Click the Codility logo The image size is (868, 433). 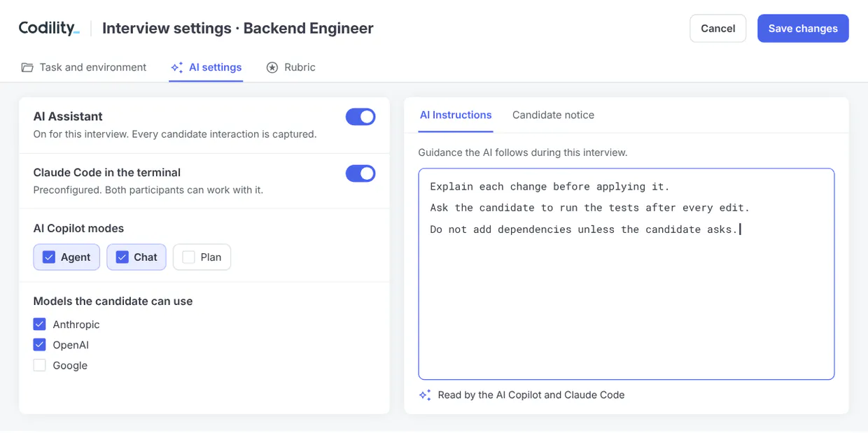[x=49, y=28]
